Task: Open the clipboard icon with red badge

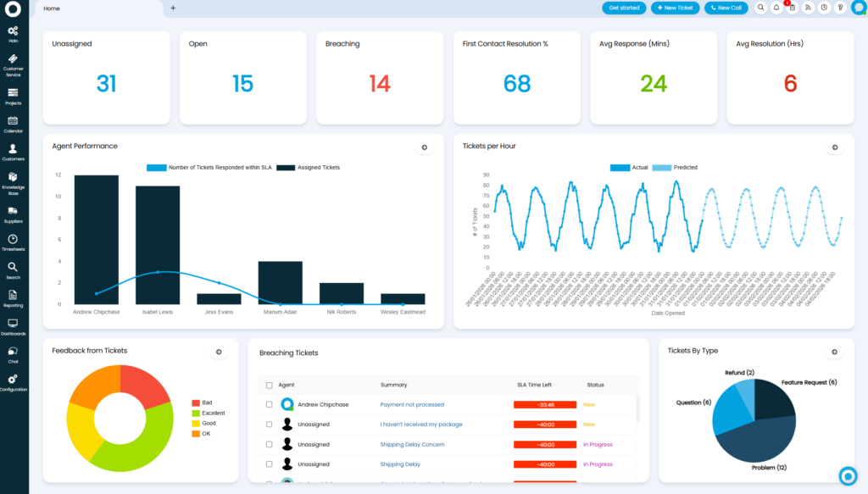Action: click(x=792, y=8)
